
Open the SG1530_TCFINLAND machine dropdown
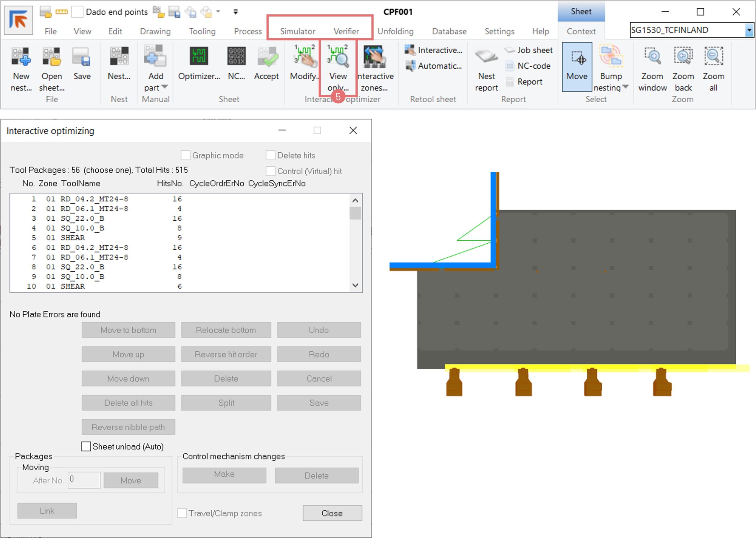pos(749,30)
